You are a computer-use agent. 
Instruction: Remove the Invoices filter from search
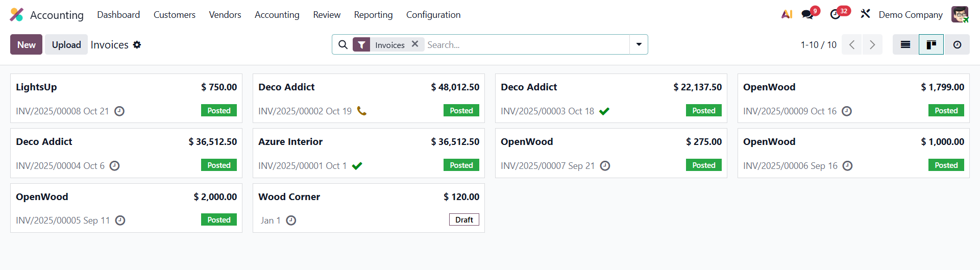[415, 44]
